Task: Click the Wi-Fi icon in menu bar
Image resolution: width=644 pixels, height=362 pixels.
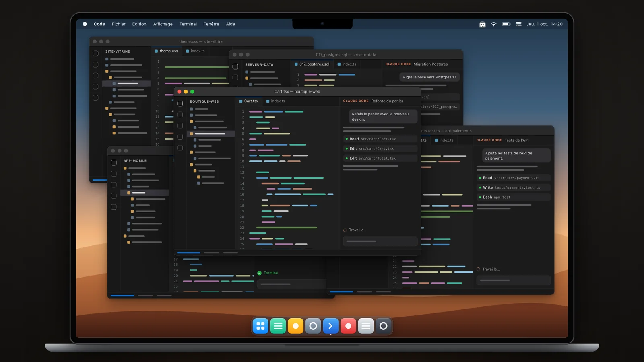Action: click(493, 24)
